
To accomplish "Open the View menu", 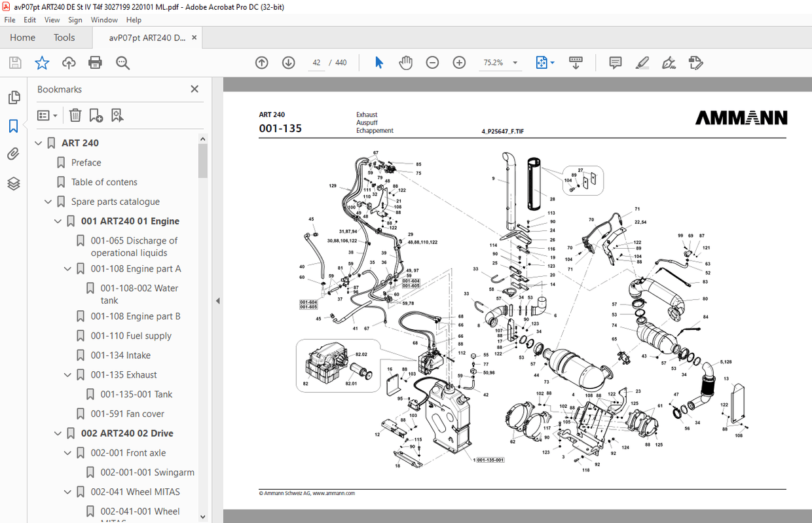I will pos(52,20).
